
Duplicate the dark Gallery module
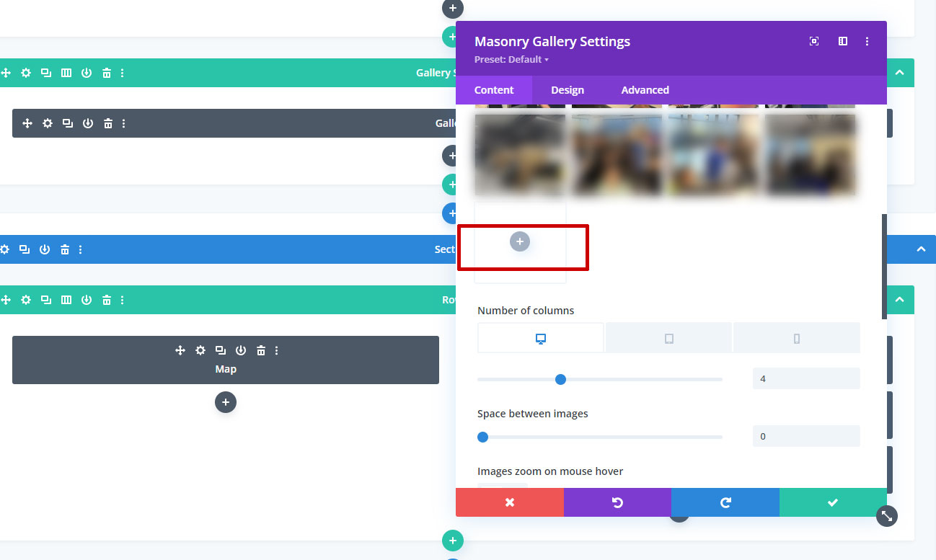[x=68, y=123]
